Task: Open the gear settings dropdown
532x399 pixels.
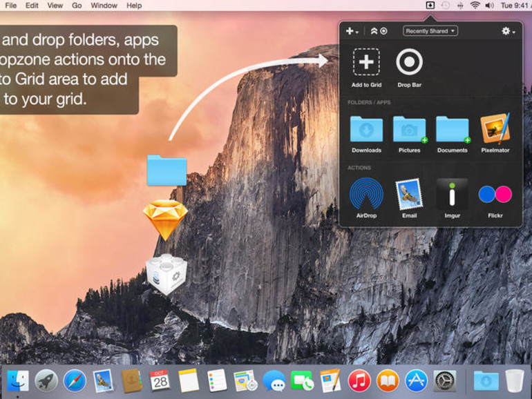Action: tap(509, 31)
